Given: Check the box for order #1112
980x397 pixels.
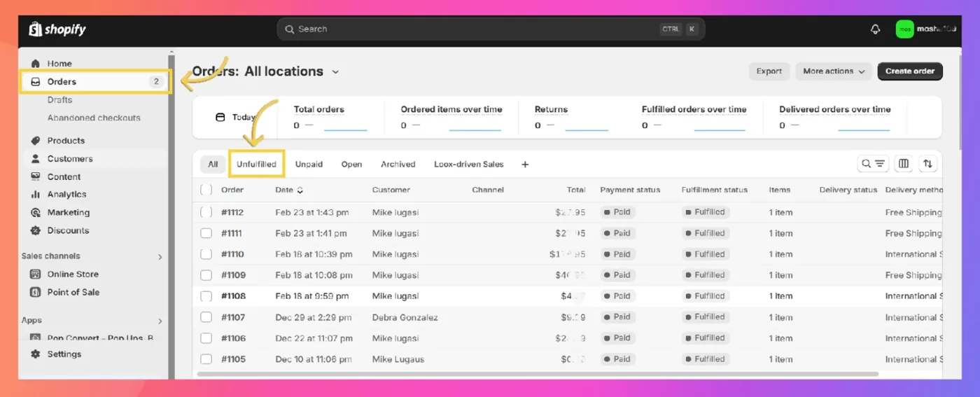Looking at the screenshot, I should tap(206, 212).
